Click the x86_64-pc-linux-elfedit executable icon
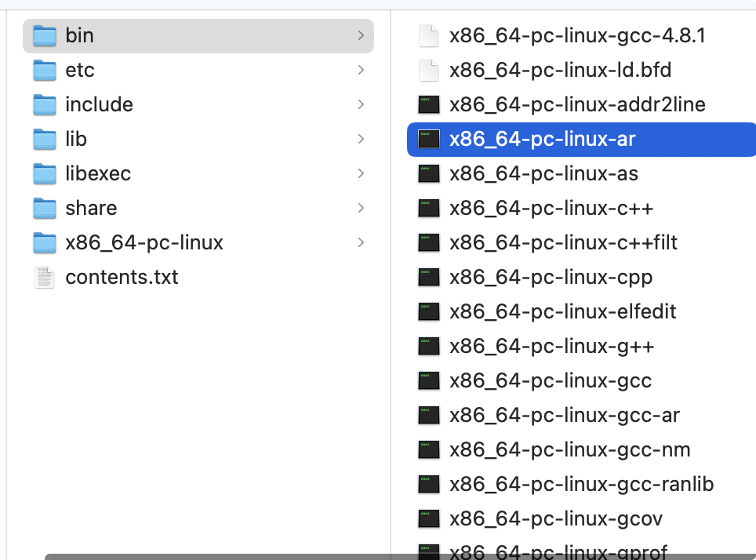Screen dimensions: 756x560 [428, 311]
